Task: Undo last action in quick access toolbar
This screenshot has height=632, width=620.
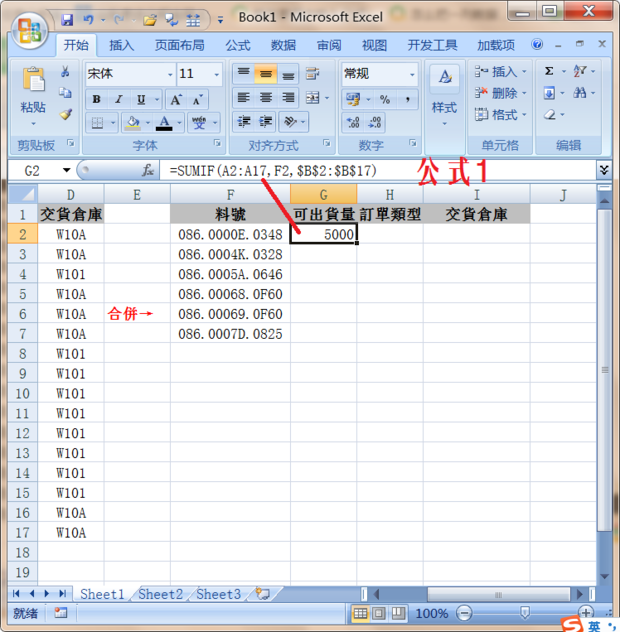Action: pyautogui.click(x=88, y=19)
